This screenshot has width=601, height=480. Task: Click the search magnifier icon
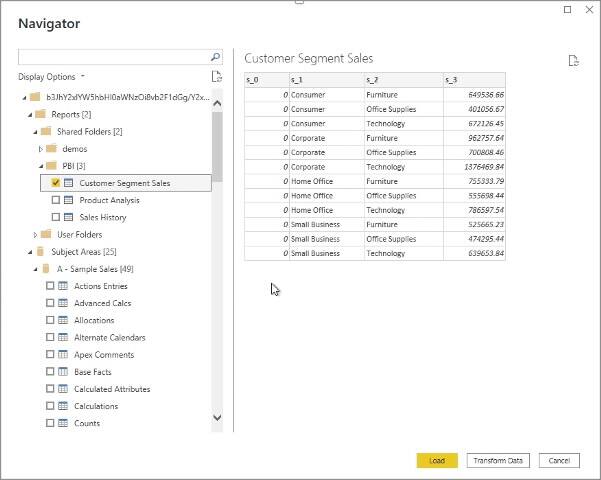[215, 58]
